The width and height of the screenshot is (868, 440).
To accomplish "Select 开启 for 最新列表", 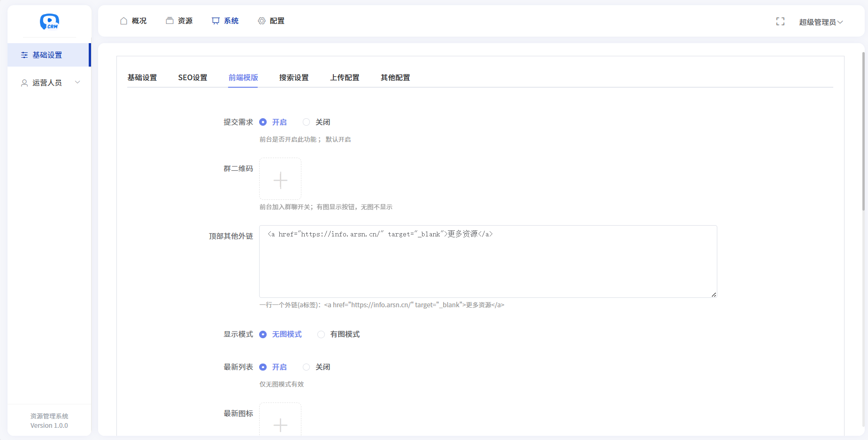I will coord(273,367).
